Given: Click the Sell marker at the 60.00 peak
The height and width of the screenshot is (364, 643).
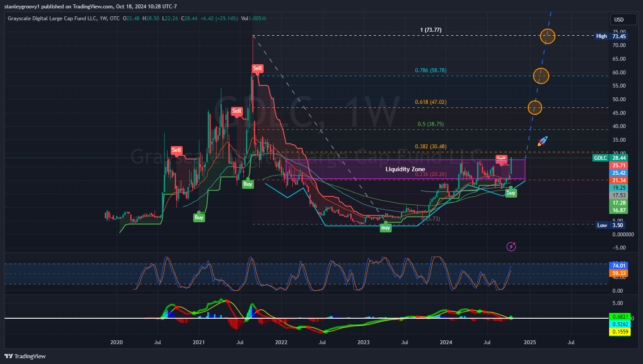Looking at the screenshot, I should pos(257,68).
